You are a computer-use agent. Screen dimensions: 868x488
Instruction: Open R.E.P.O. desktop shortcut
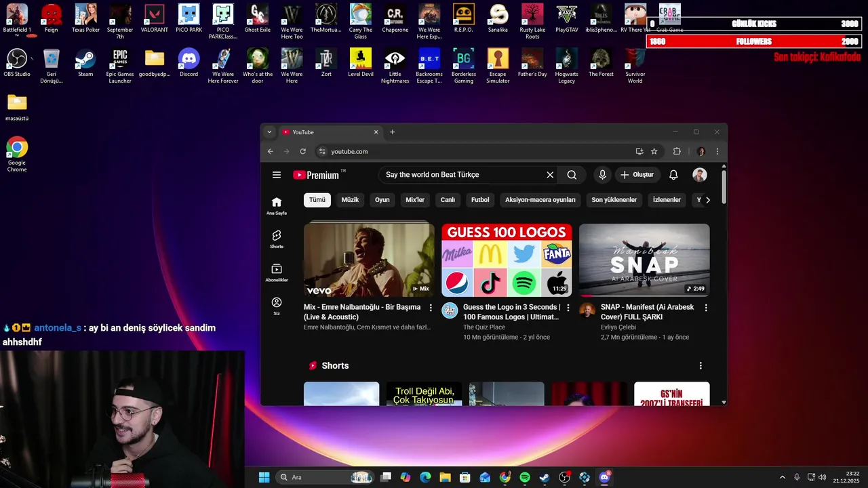(x=464, y=18)
